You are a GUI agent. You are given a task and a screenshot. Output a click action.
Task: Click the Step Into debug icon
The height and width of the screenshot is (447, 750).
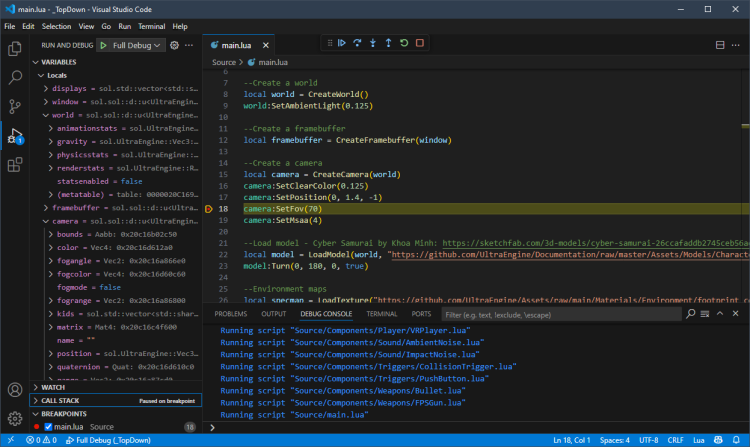coord(373,43)
